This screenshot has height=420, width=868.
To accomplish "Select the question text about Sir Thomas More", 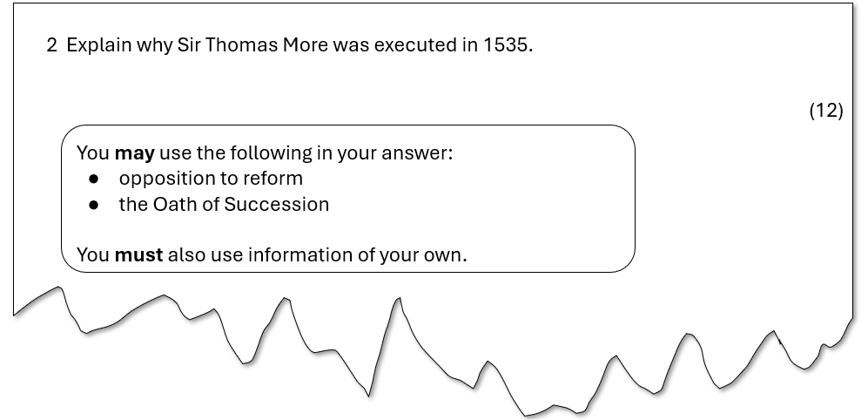I will [299, 45].
